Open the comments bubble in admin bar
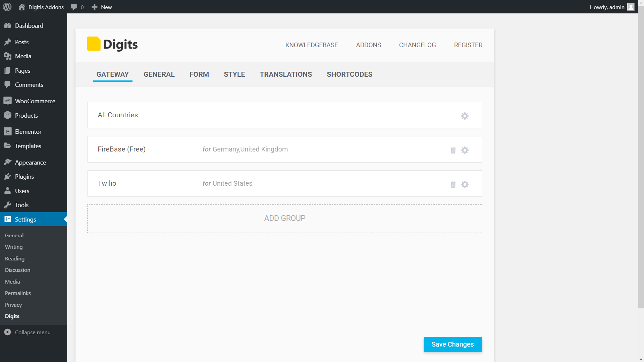The image size is (644, 362). [x=74, y=7]
